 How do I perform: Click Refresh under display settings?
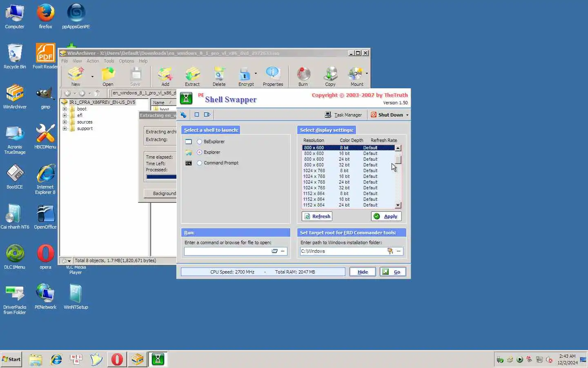[317, 216]
